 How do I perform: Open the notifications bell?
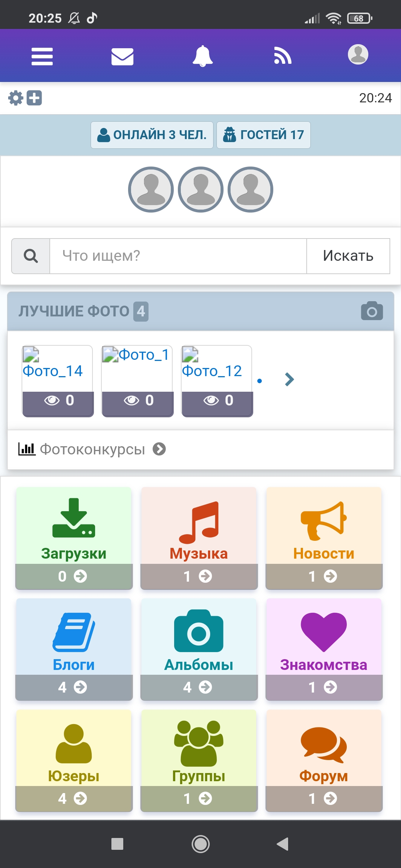click(202, 56)
